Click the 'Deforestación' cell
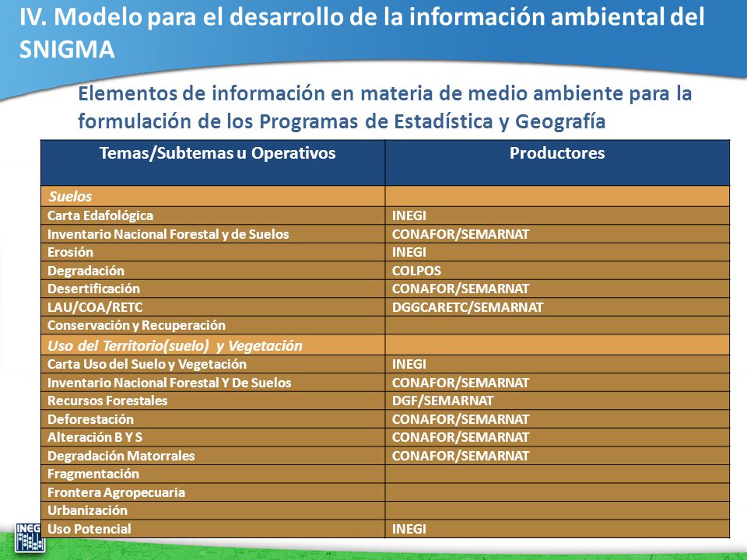This screenshot has width=747, height=560. (213, 419)
